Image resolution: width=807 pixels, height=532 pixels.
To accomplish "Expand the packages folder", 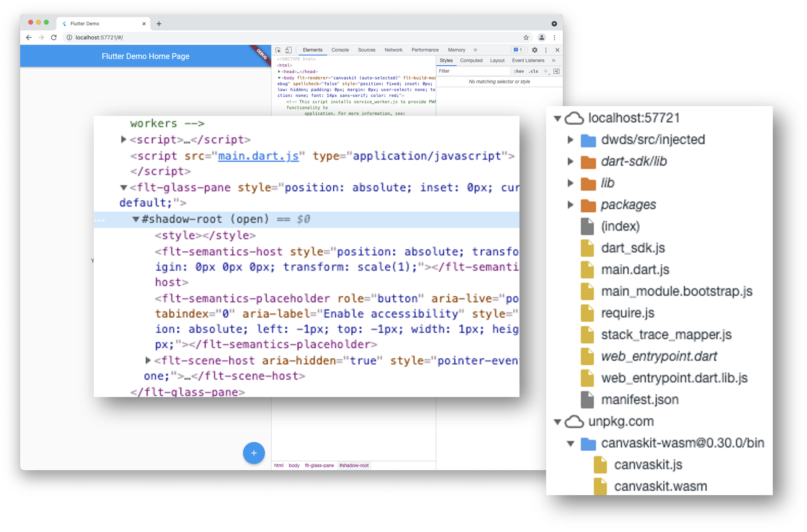I will [571, 205].
